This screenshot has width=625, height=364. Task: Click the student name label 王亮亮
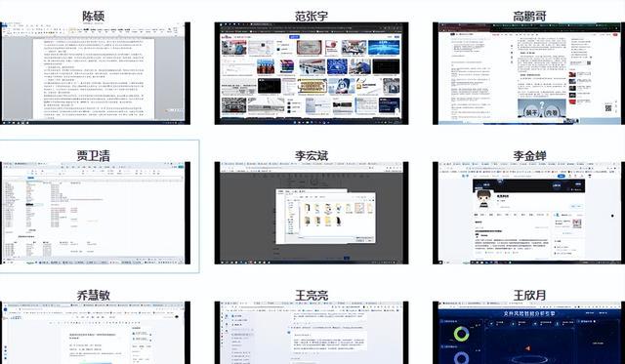[312, 295]
